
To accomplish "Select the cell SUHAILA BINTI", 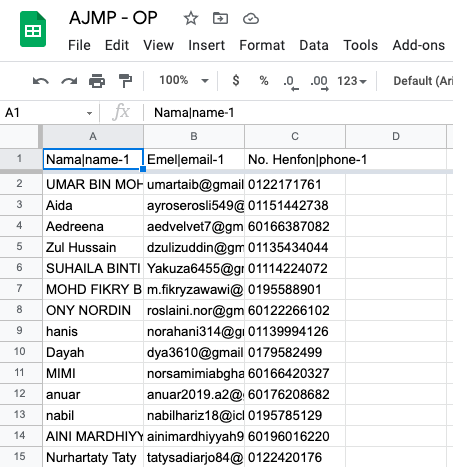I will click(x=93, y=268).
